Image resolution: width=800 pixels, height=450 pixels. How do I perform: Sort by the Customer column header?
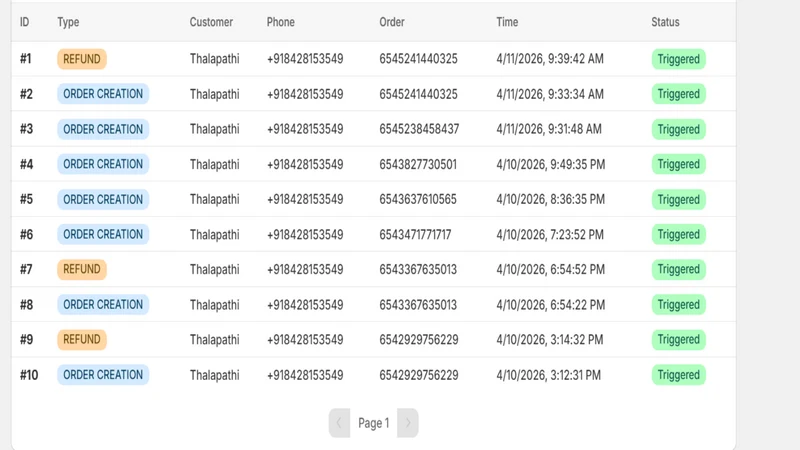211,22
